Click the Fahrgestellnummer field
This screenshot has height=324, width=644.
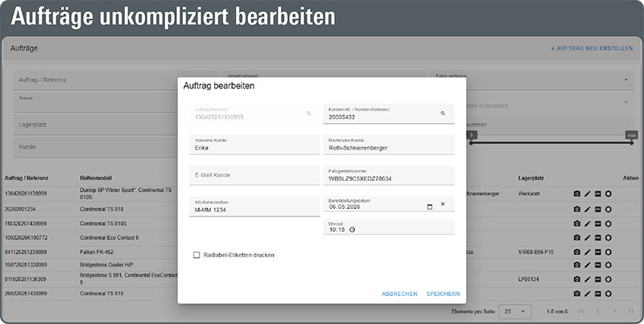(x=389, y=175)
